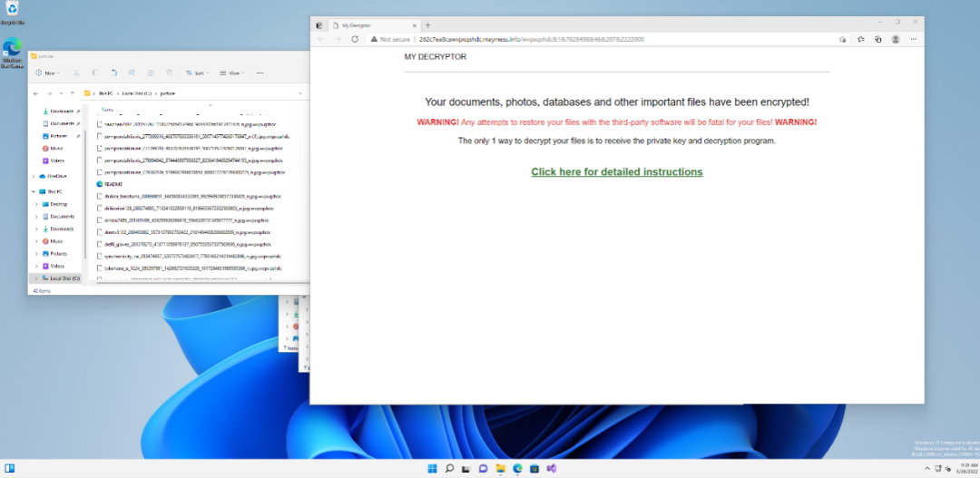Click the Copy icon in Explorer toolbar
Image resolution: width=980 pixels, height=478 pixels.
click(x=95, y=73)
